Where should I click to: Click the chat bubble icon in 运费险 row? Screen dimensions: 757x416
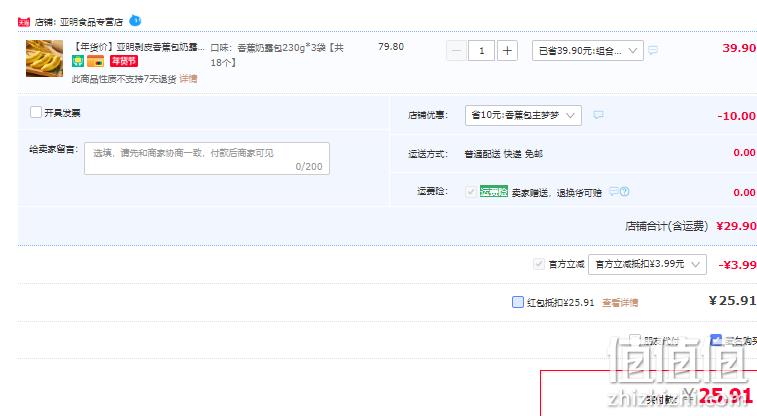pyautogui.click(x=614, y=192)
